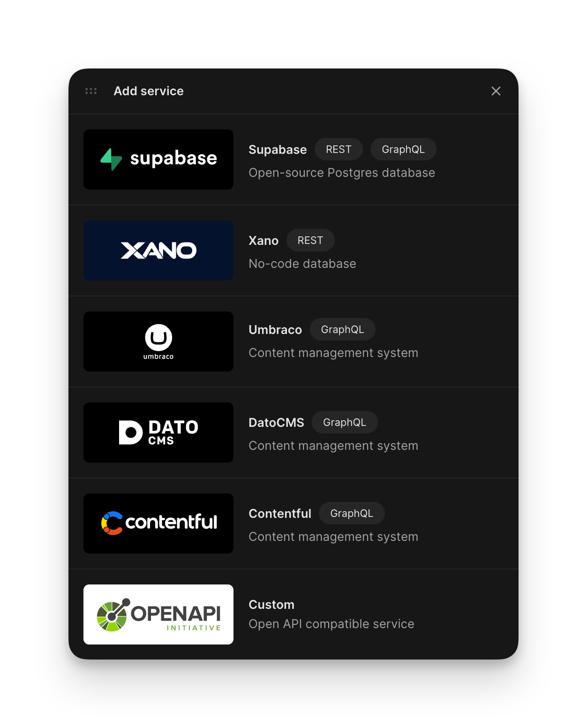Choose the Umbraco logo card

(x=158, y=341)
